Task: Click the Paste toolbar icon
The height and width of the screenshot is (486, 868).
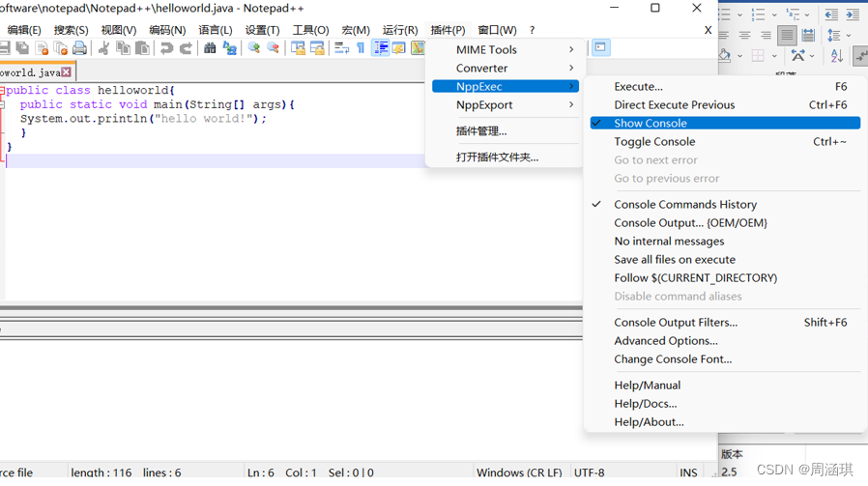Action: [x=142, y=48]
